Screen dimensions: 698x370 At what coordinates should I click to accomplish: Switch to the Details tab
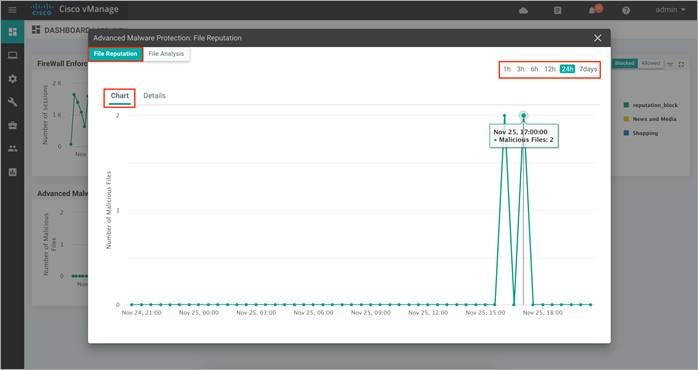[x=154, y=96]
